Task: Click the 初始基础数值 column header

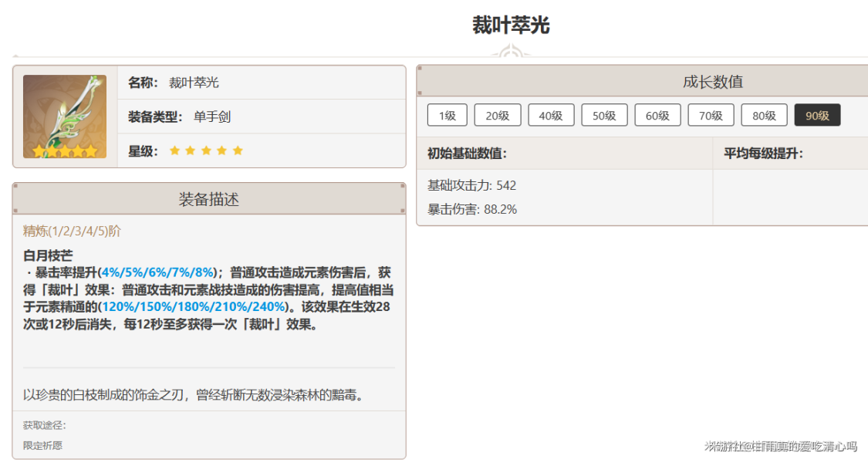Action: (467, 154)
